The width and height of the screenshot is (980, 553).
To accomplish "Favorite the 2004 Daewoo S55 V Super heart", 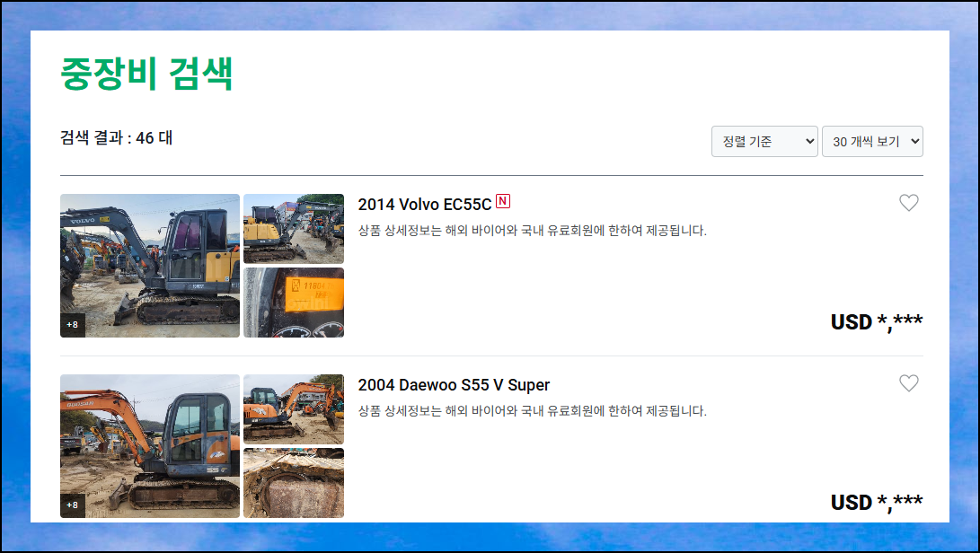I will [x=909, y=383].
